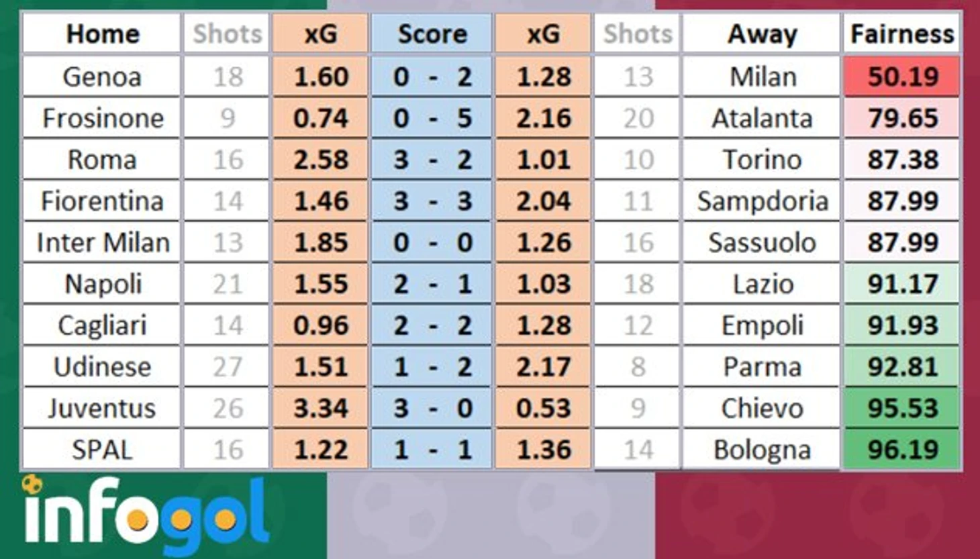Screen dimensions: 980x559
Task: Click the green 96.19 fairness cell
Action: pyautogui.click(x=901, y=450)
